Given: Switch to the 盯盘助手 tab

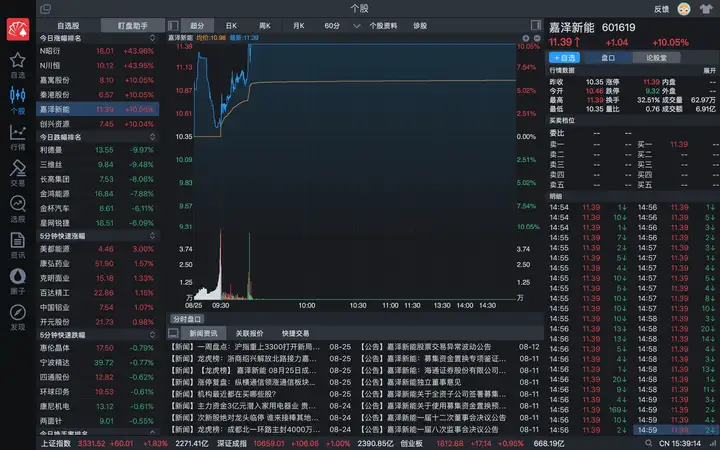Looking at the screenshot, I should point(133,26).
